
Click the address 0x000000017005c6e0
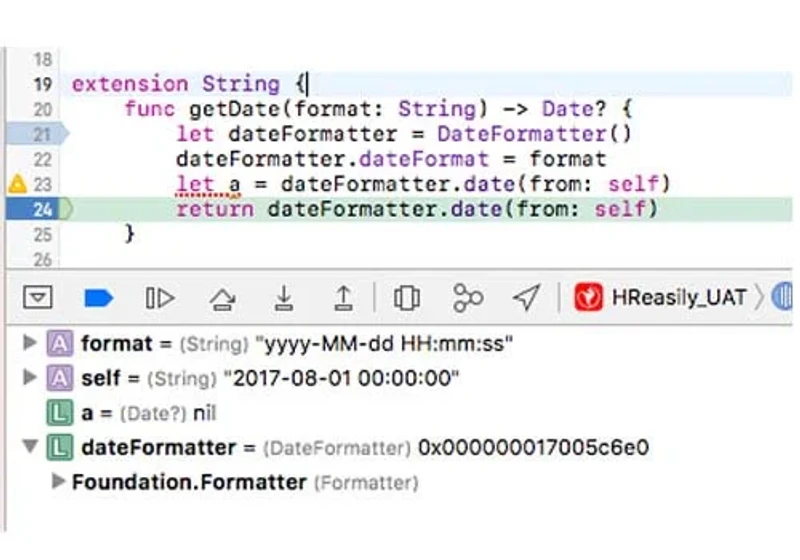tap(534, 447)
